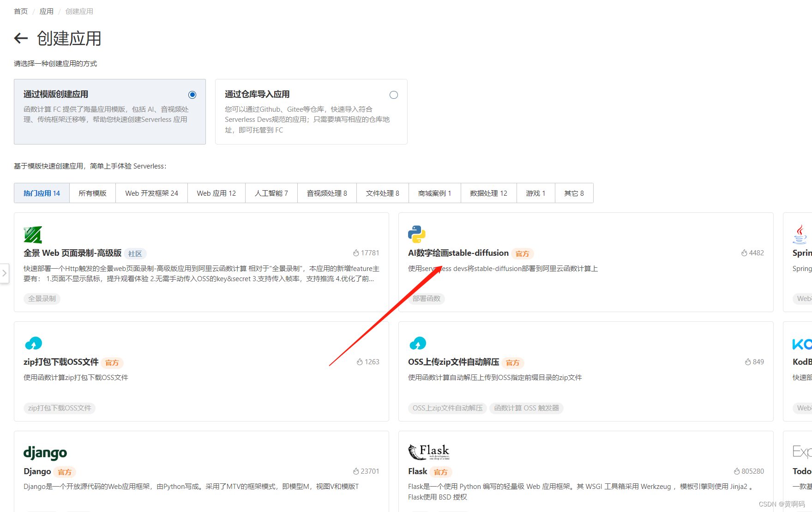812x512 pixels.
Task: Click the 通过模版创建应用 option card title
Action: coord(56,94)
